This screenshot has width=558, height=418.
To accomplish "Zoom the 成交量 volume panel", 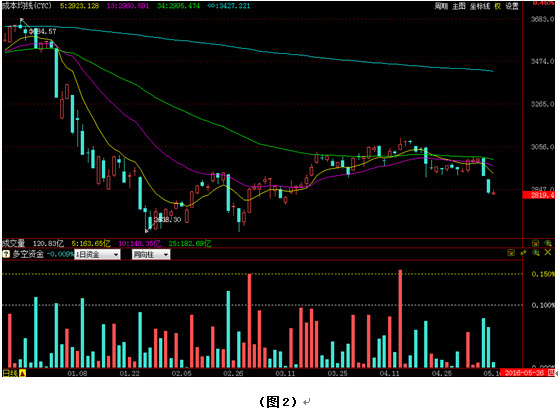I will click(548, 243).
